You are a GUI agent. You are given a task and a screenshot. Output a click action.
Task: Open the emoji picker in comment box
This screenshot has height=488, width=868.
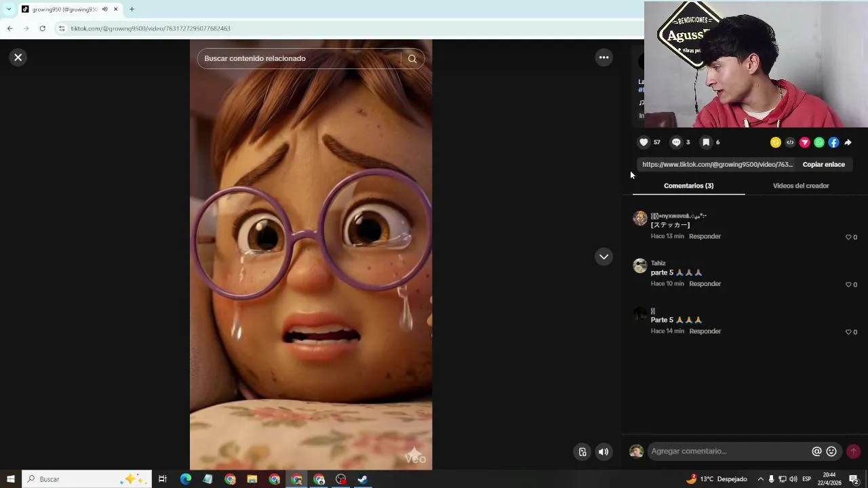[831, 451]
